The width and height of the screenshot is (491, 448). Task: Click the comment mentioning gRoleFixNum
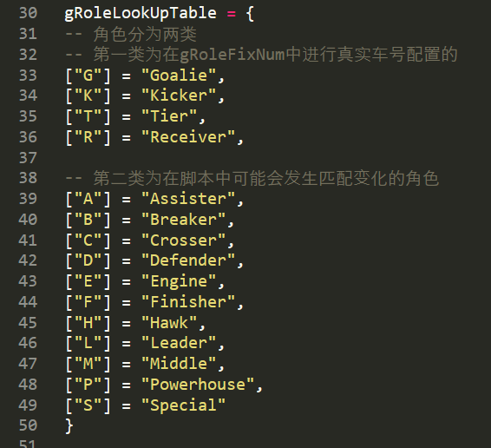262,55
